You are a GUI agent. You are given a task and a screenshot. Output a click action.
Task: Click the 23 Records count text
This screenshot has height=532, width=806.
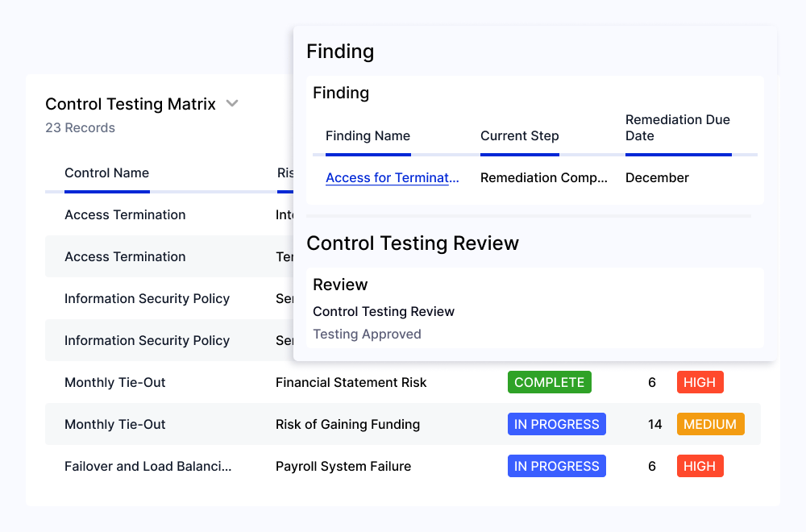[x=80, y=127]
